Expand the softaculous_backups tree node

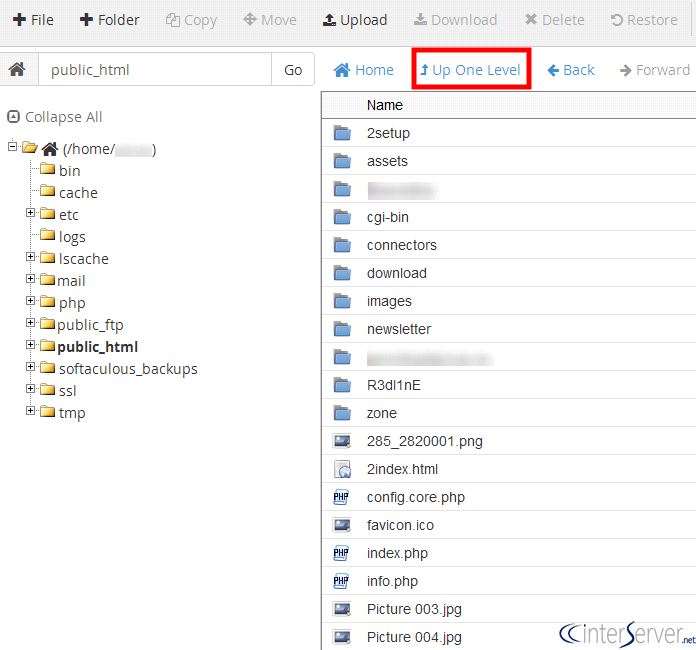31,367
